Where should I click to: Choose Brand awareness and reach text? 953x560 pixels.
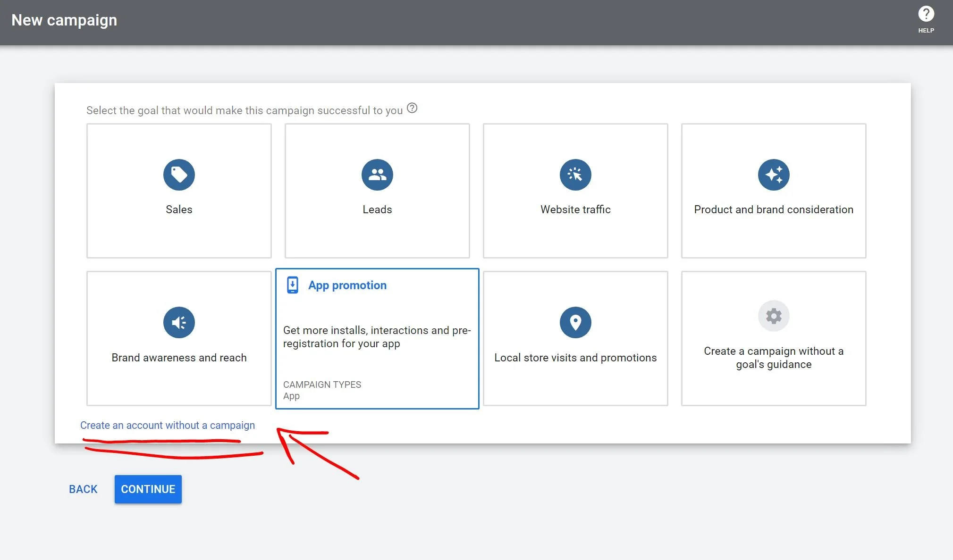coord(179,358)
